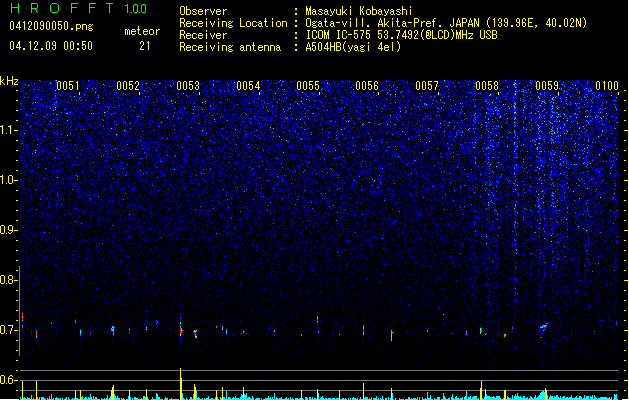Select the filename 0412090050.png
Screen dimensions: 629x400
51,26
